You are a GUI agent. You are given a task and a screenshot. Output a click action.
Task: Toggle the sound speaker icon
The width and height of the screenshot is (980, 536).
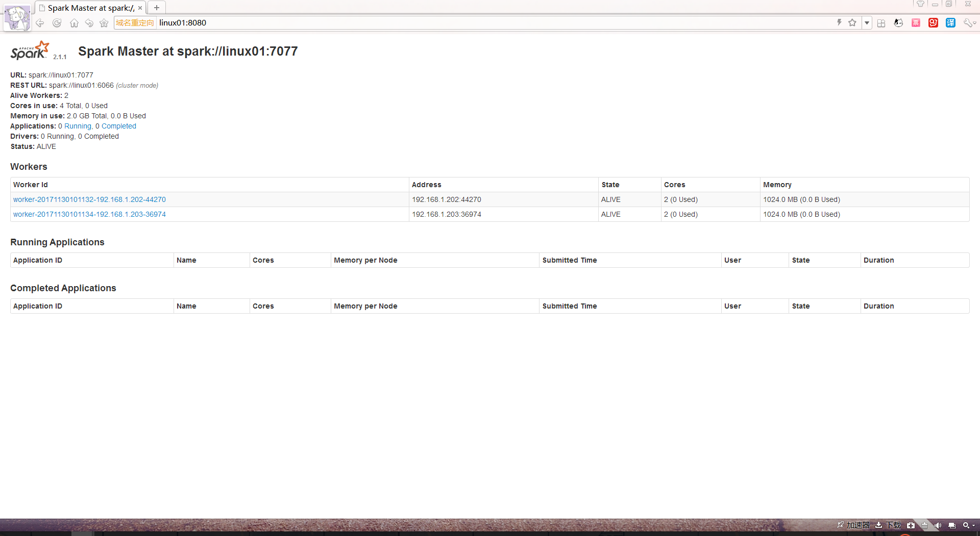pos(938,525)
